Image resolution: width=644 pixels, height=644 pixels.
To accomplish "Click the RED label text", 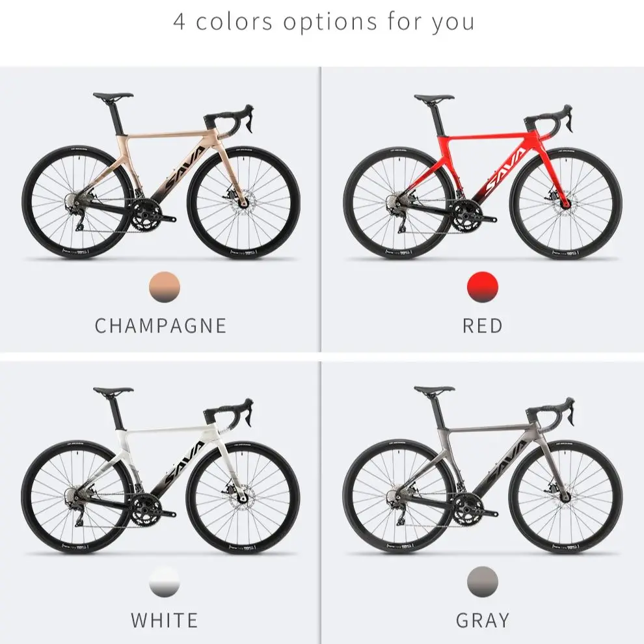I will pos(483,326).
